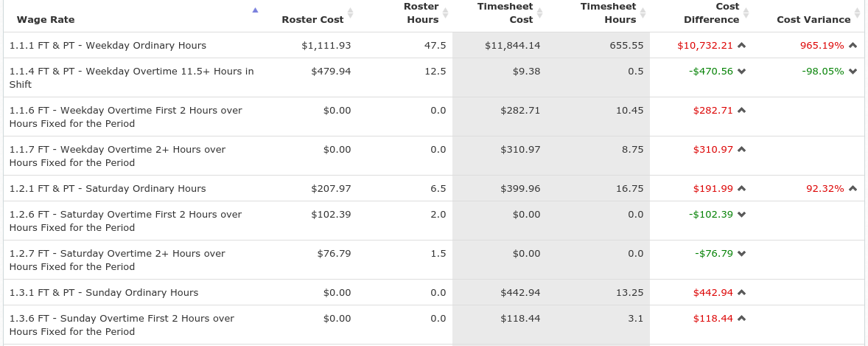Click down chevron next to -$470.56
The height and width of the screenshot is (346, 868).
[x=742, y=72]
